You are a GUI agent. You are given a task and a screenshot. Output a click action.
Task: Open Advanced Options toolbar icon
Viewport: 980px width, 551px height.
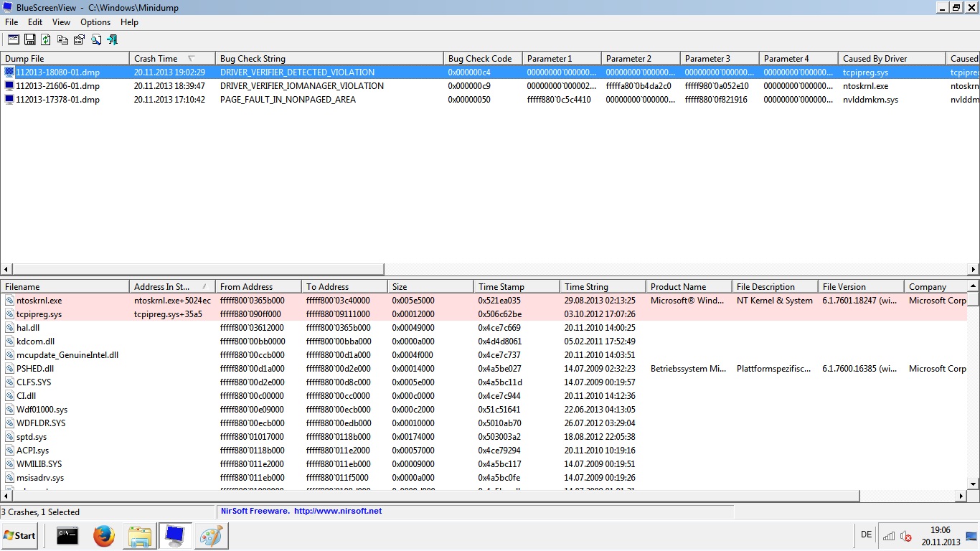pos(14,39)
